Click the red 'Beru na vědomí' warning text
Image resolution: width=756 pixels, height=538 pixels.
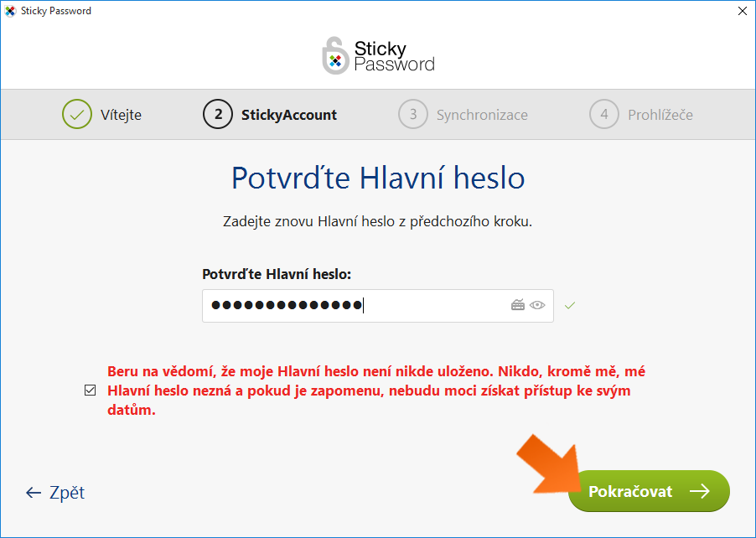pos(376,391)
